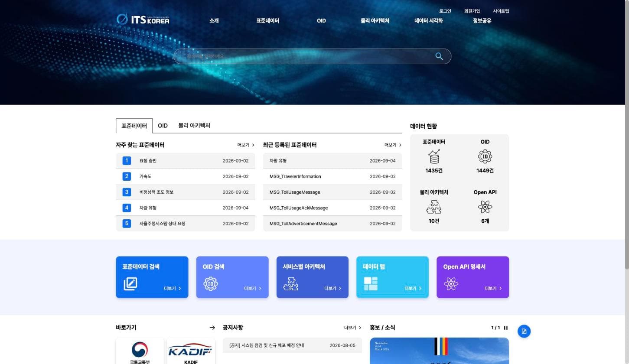Switch to the 물리 아키텍처 tab
The height and width of the screenshot is (364, 629).
pos(194,126)
